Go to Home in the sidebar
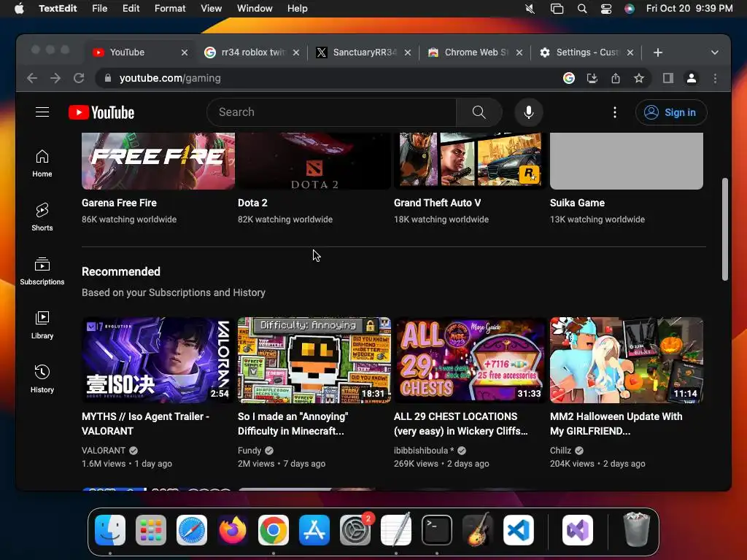Viewport: 747px width, 560px height. point(42,163)
